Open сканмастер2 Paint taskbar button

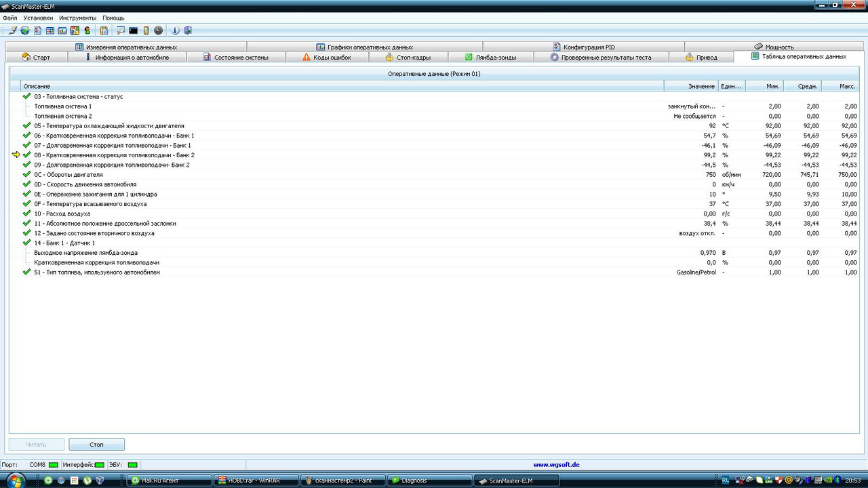pos(342,481)
